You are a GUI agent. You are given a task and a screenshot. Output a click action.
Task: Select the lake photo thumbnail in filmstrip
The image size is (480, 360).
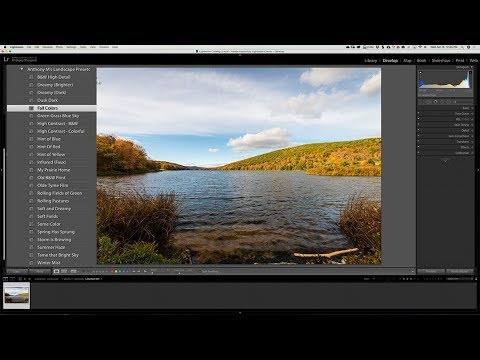17,295
